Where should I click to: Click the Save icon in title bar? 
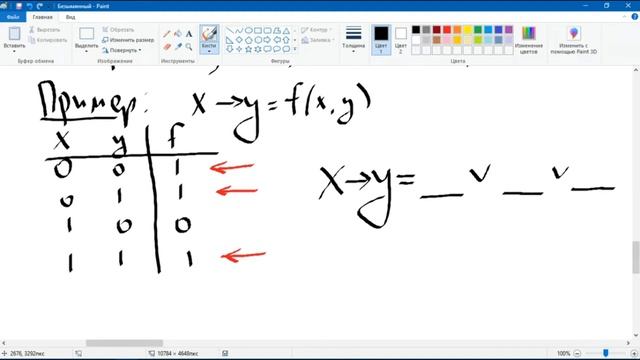(19, 6)
